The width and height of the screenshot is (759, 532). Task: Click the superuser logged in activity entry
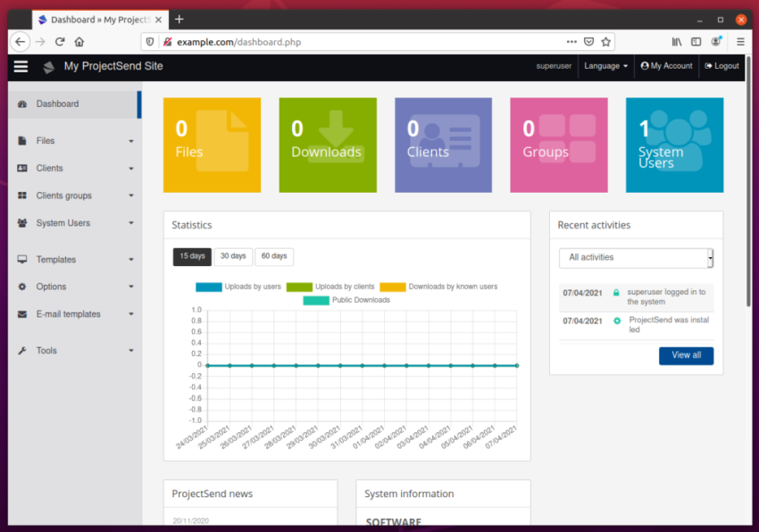636,297
